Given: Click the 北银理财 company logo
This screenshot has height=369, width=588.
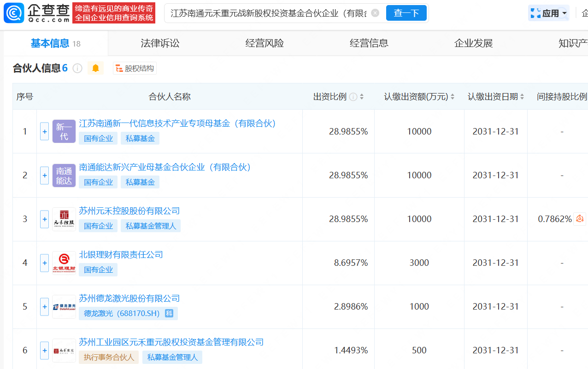Looking at the screenshot, I should point(64,263).
